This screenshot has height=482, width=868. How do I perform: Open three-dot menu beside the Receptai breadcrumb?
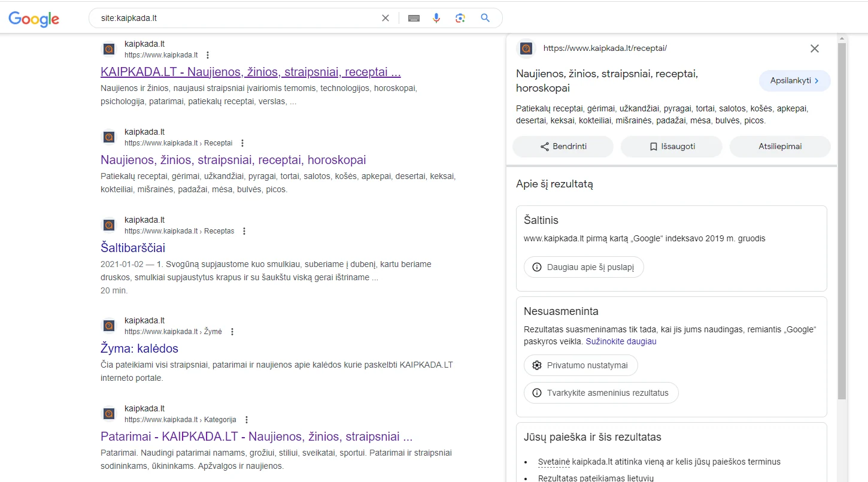(x=242, y=143)
